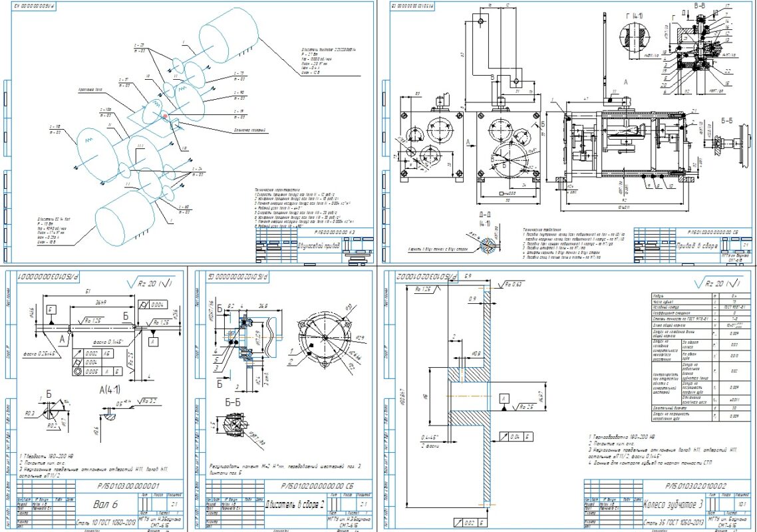Click 'Б-Б' section label on motor sheet
The image size is (757, 532).
click(x=233, y=402)
